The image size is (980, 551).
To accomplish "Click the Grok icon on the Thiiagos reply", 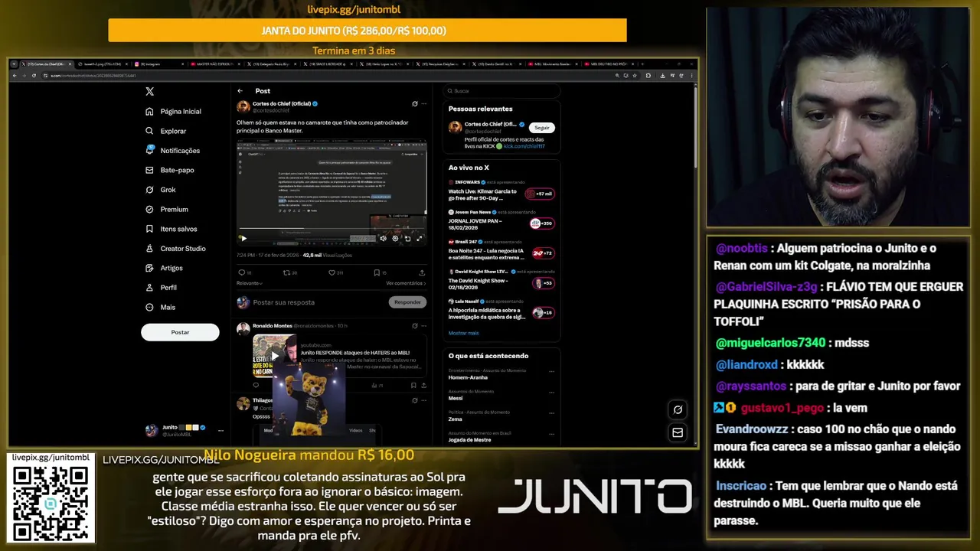I will [414, 401].
